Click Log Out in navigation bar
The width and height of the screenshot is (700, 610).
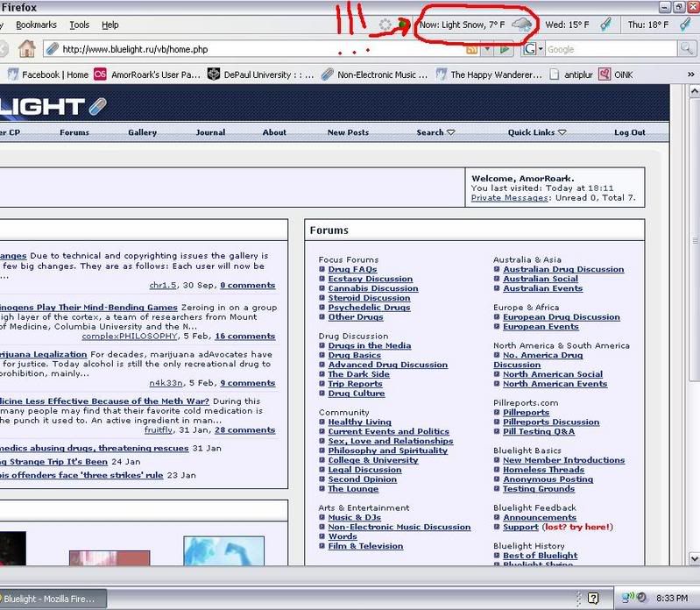click(x=629, y=132)
